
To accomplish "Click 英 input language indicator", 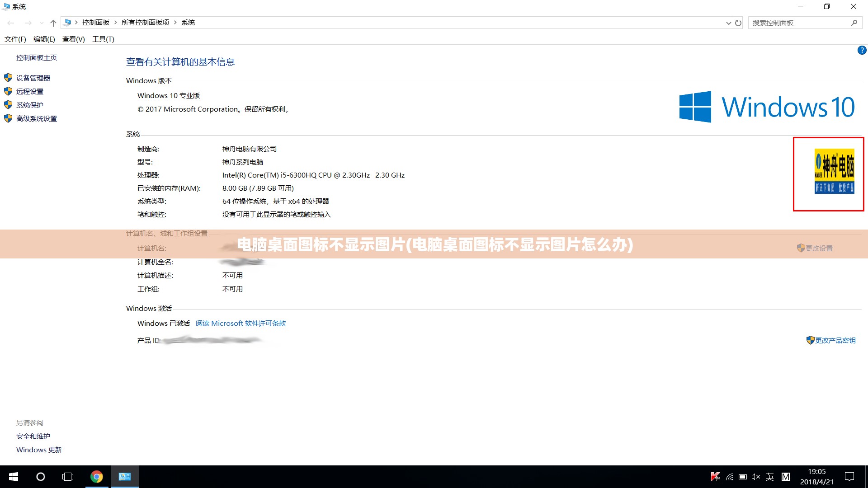I will [770, 477].
